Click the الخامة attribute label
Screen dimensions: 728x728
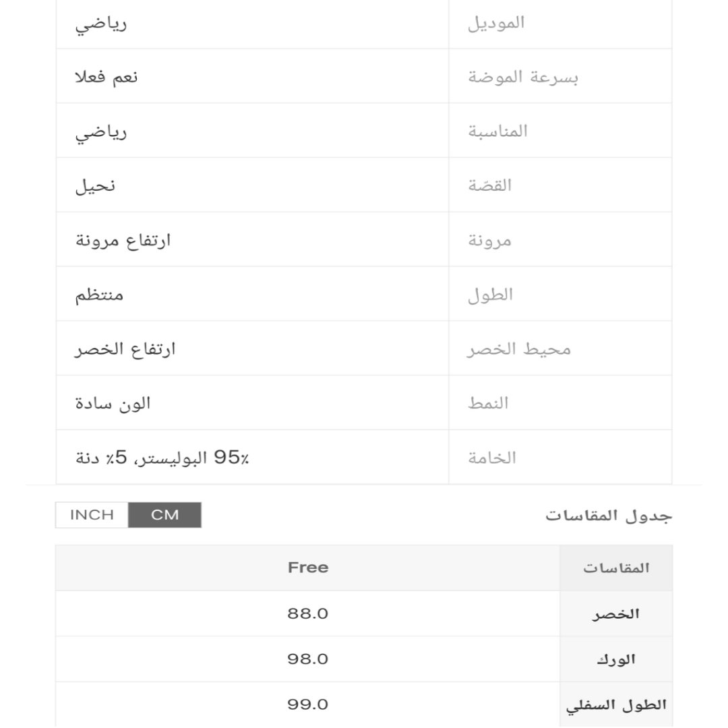(492, 458)
